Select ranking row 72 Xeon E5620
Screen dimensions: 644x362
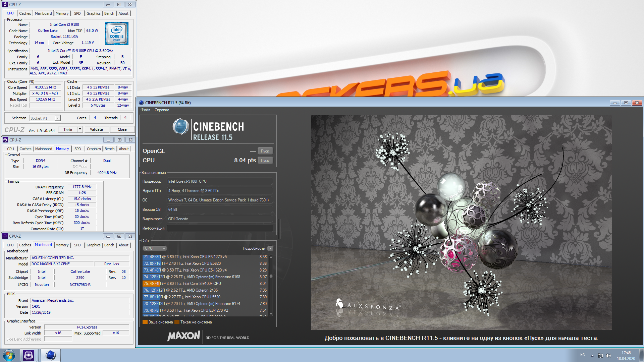point(205,263)
